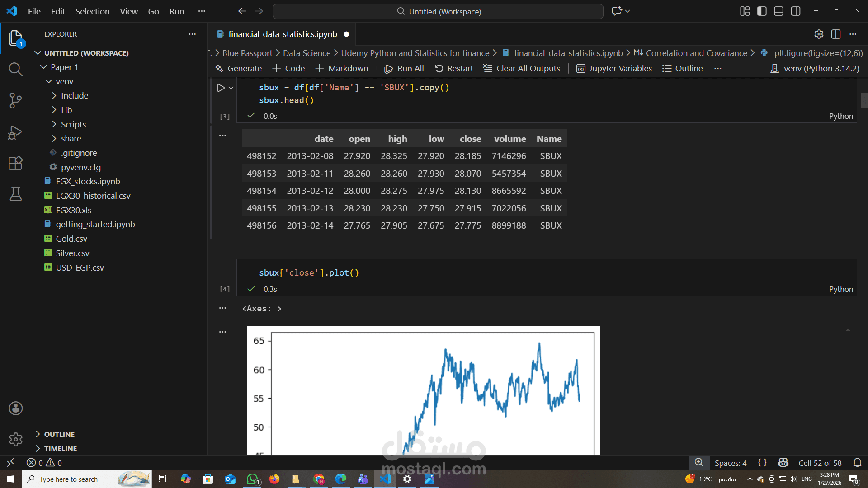Click the editor vertical scrollbar thumb
The width and height of the screenshot is (868, 488).
864,100
